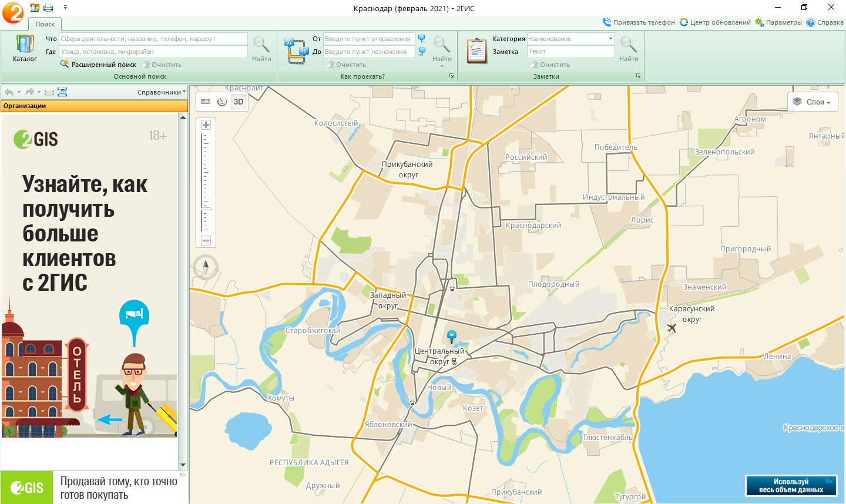
Task: Click Очистить in Заметки group
Action: 550,65
